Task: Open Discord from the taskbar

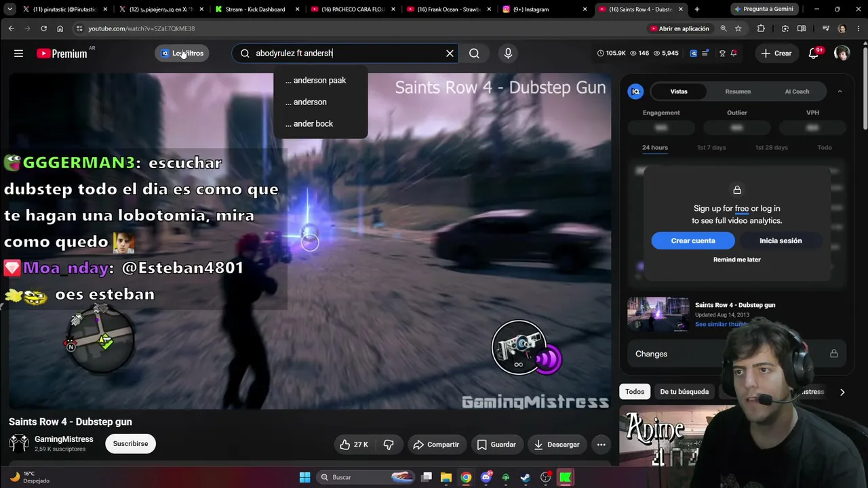Action: (486, 477)
